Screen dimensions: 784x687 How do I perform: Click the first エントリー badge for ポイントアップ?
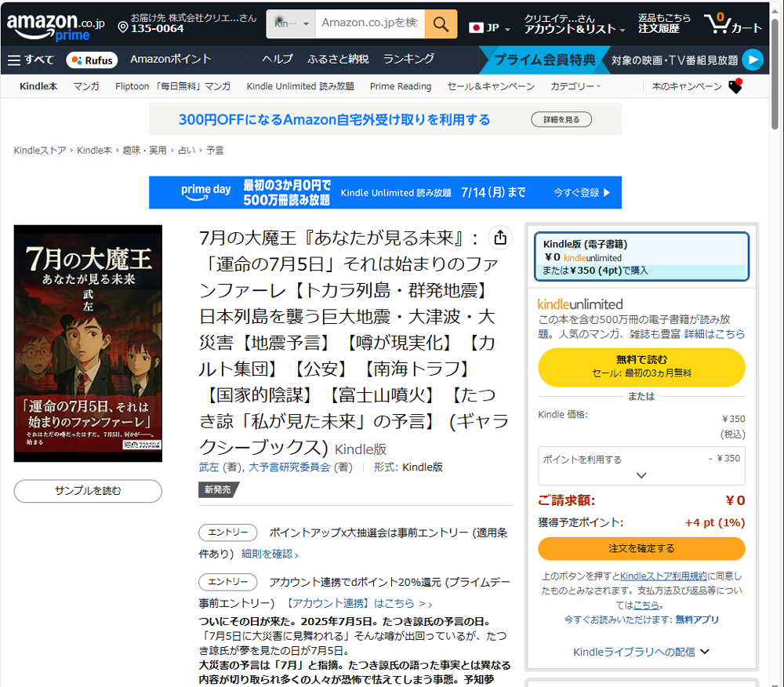click(228, 533)
